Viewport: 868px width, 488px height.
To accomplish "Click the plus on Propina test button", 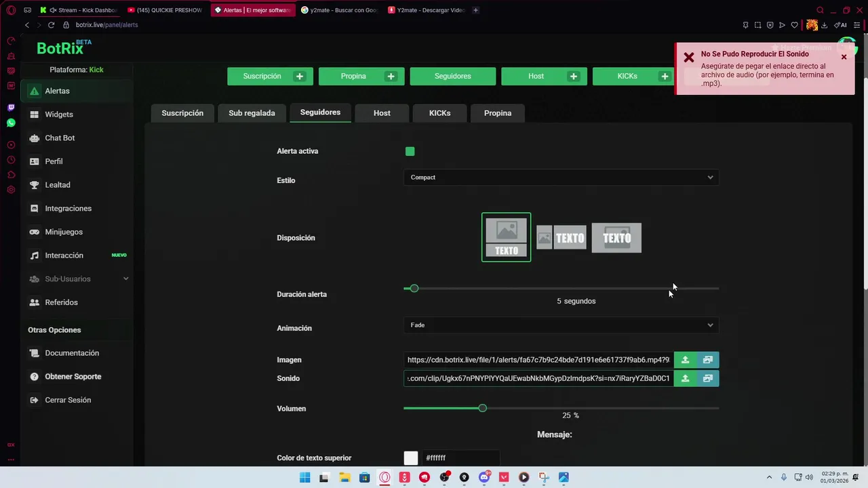I will [x=391, y=77].
